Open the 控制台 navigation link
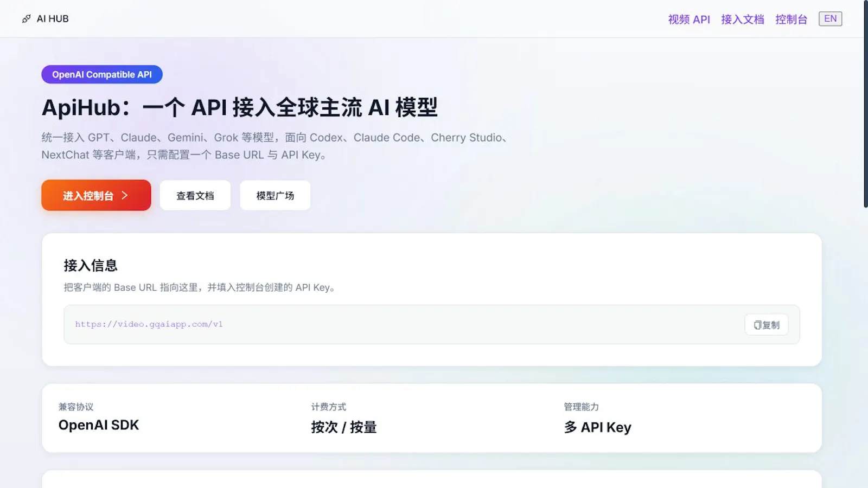This screenshot has width=868, height=488. tap(791, 20)
